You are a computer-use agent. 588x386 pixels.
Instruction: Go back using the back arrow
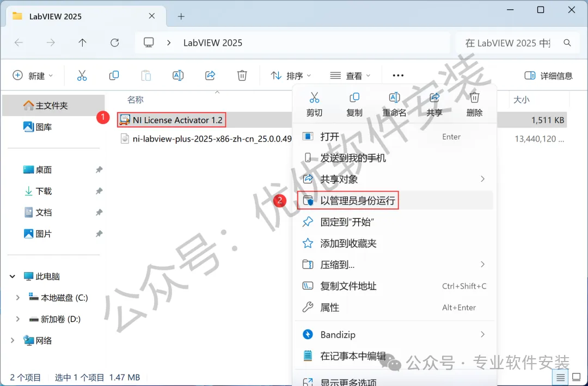point(19,43)
